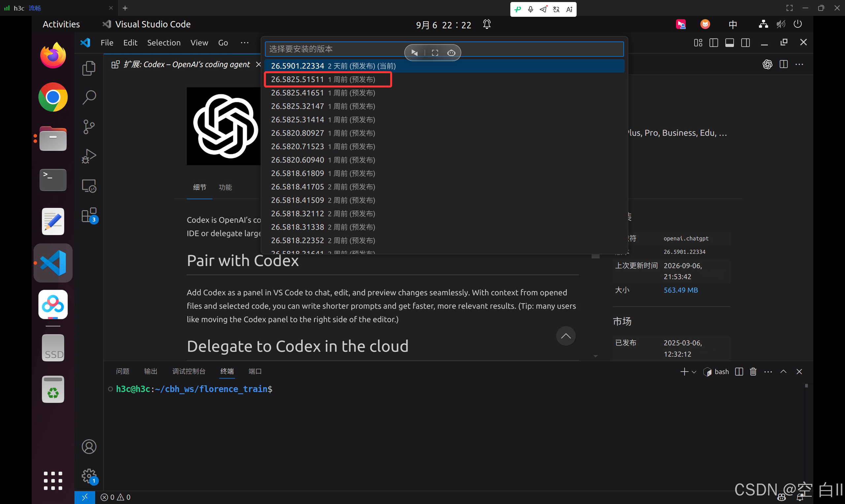845x504 pixels.
Task: Choose version 26.5825.32147 to install
Action: click(x=444, y=106)
